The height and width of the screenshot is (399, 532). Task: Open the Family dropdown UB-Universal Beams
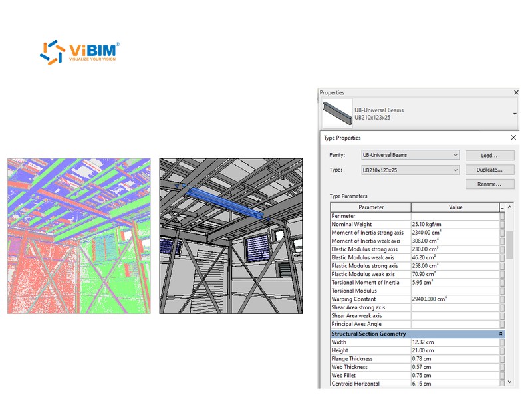(x=410, y=155)
